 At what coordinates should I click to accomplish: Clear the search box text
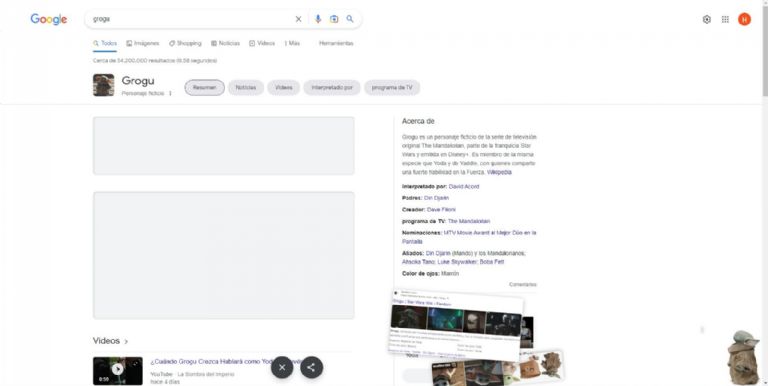coord(298,19)
